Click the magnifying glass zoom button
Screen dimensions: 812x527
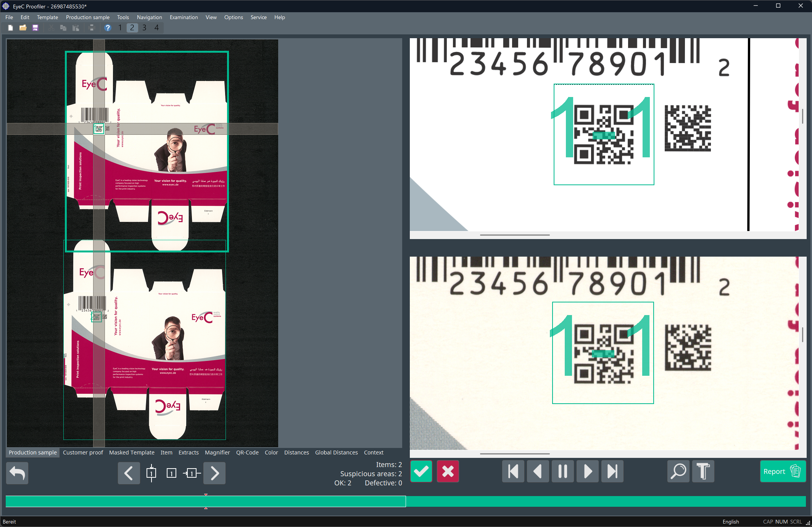tap(678, 471)
